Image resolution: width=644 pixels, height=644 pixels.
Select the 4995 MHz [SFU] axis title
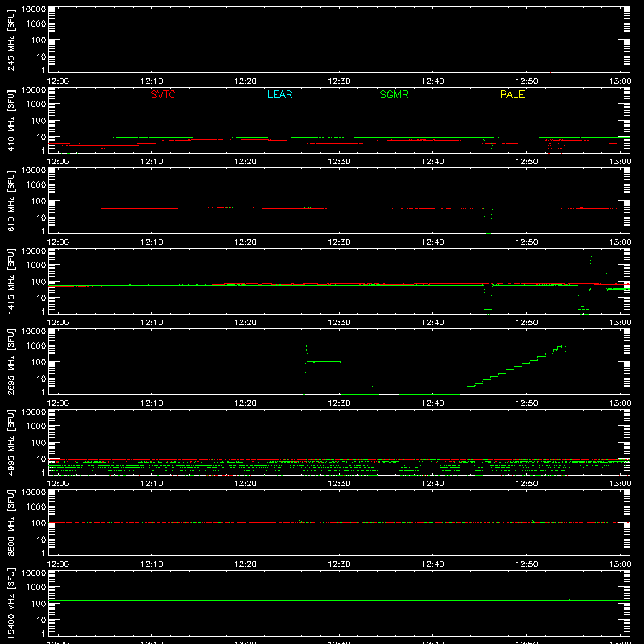coord(10,443)
